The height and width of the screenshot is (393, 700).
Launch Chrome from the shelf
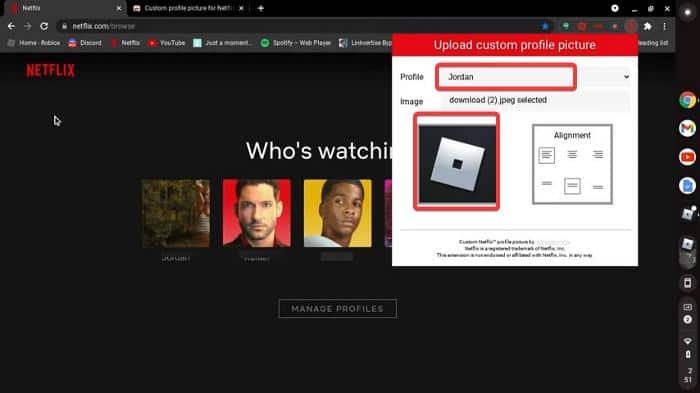[688, 100]
